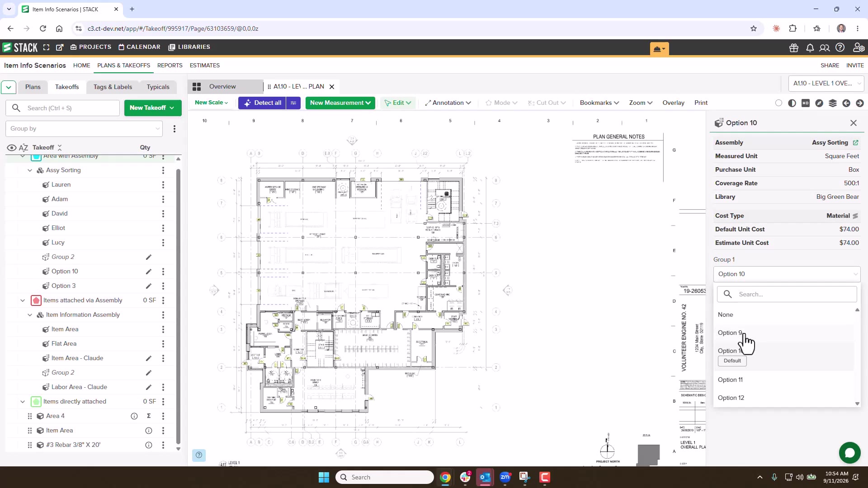Open the gift rewards icon
Image resolution: width=868 pixels, height=488 pixels.
[x=794, y=48]
